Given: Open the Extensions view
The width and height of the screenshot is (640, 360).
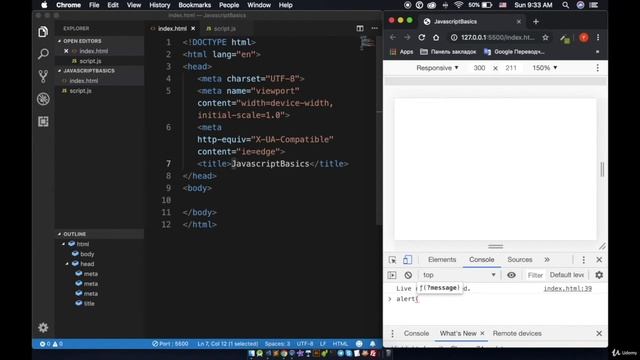Looking at the screenshot, I should [x=43, y=121].
